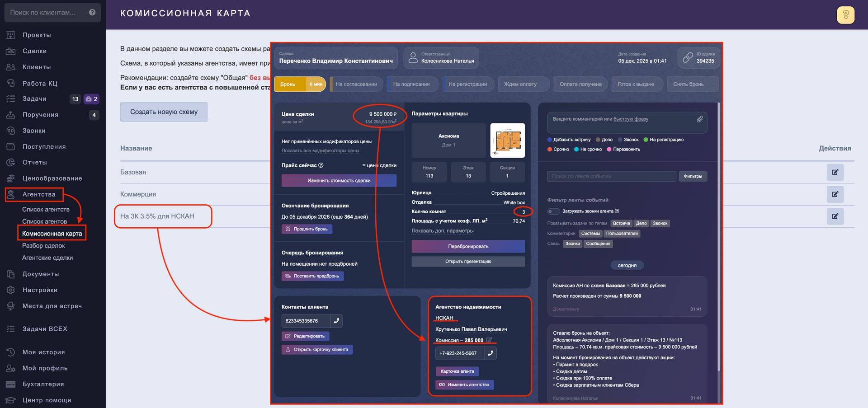This screenshot has width=868, height=408.
Task: Click edit icon for Базовая scheme
Action: pos(835,172)
